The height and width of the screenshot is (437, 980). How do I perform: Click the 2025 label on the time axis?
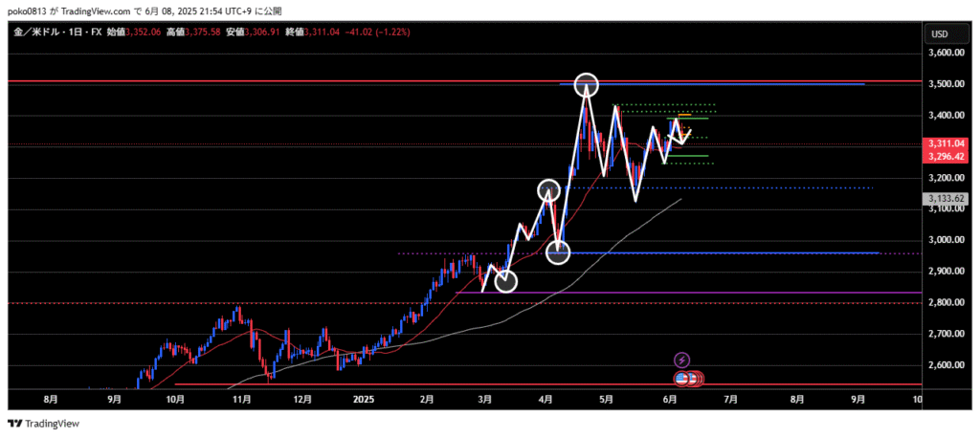point(363,398)
